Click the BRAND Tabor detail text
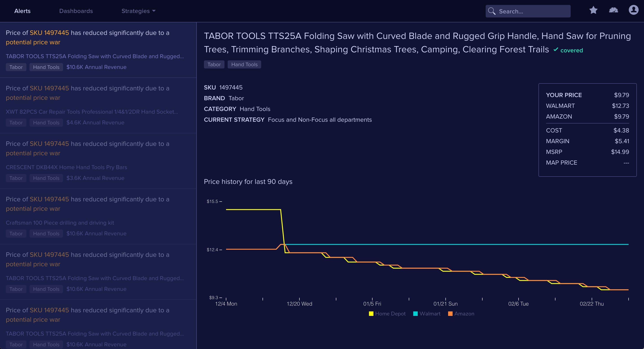 [x=224, y=98]
